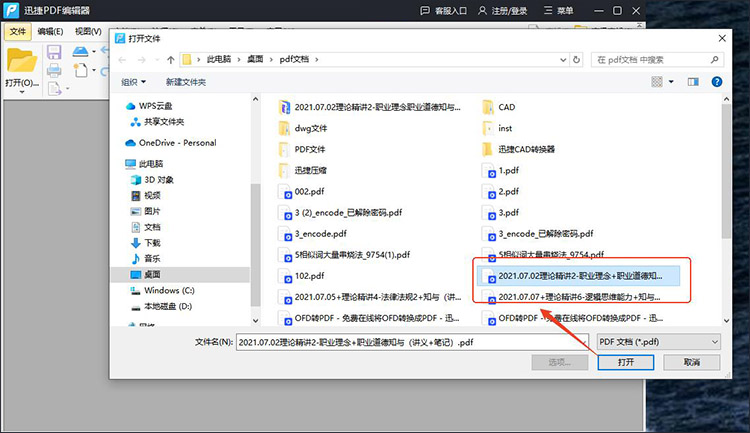Go forward with the right arrow in dialog
Image resolution: width=750 pixels, height=433 pixels.
pyautogui.click(x=142, y=60)
